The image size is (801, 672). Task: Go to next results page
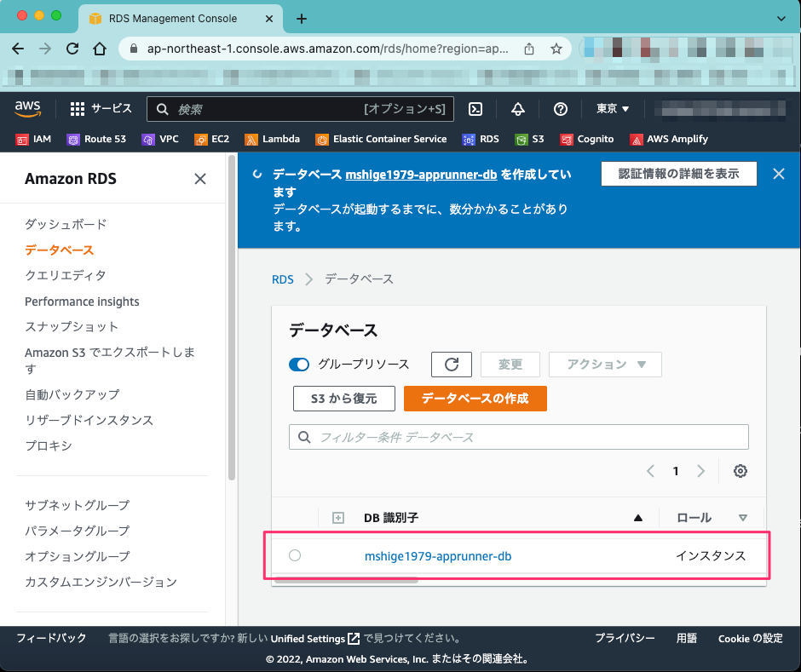pos(700,471)
